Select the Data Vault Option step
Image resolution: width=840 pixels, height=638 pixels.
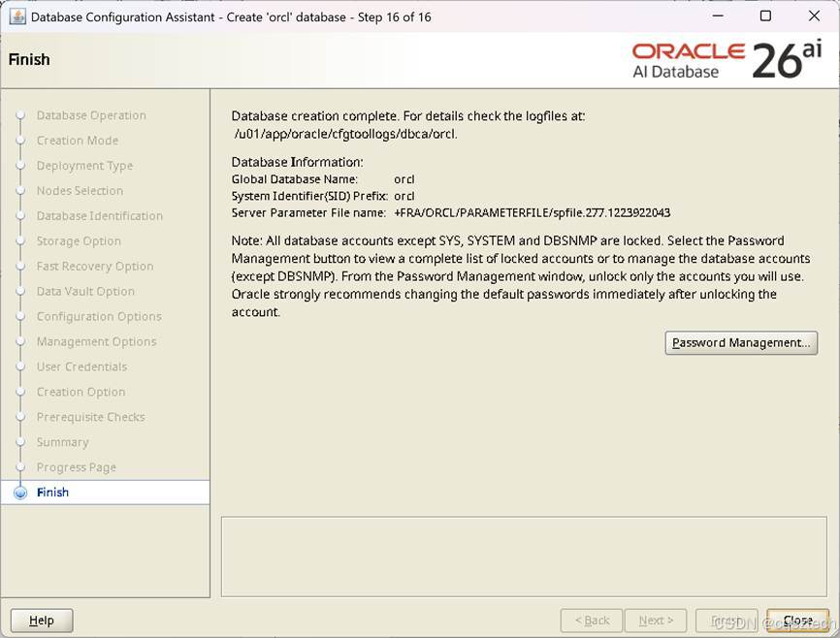85,292
